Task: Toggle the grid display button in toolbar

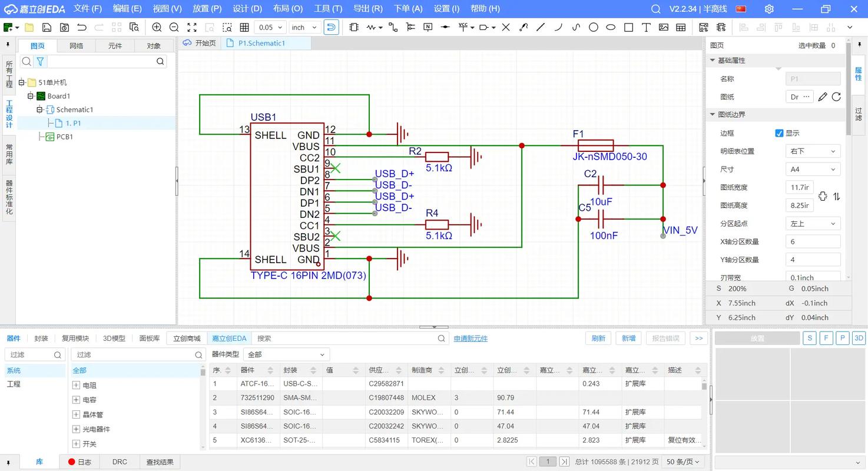Action: click(244, 27)
